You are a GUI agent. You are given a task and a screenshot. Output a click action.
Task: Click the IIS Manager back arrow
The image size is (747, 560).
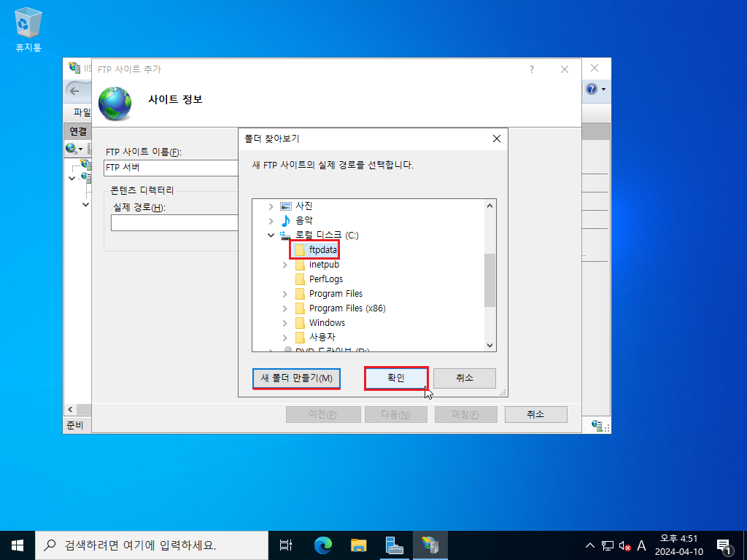pyautogui.click(x=75, y=90)
